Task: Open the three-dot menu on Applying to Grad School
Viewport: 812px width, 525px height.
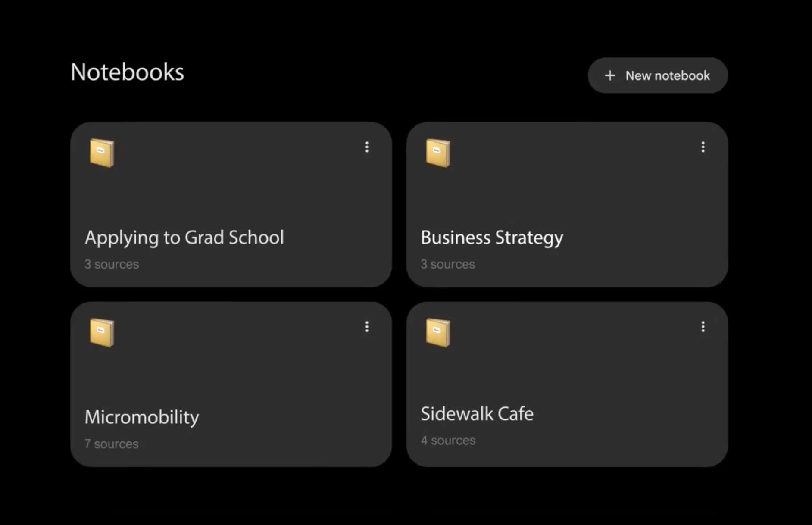Action: 367,147
